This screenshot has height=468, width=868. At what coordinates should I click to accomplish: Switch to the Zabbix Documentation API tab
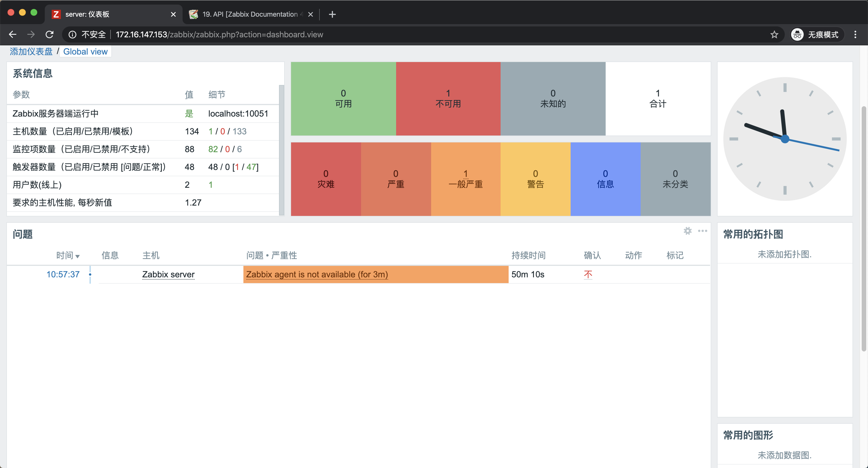point(249,14)
